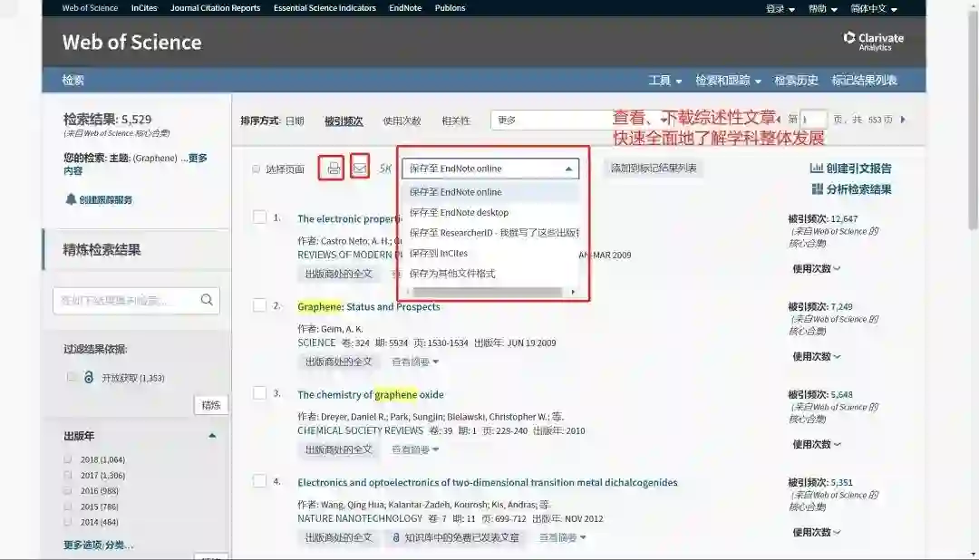The height and width of the screenshot is (560, 979).
Task: Open the 保存至 EndNote online dropdown
Action: pos(490,169)
